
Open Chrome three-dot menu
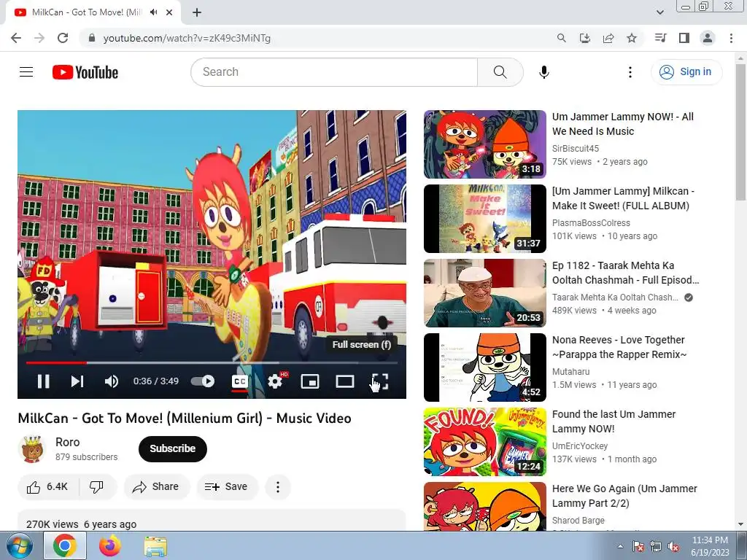[x=731, y=38]
